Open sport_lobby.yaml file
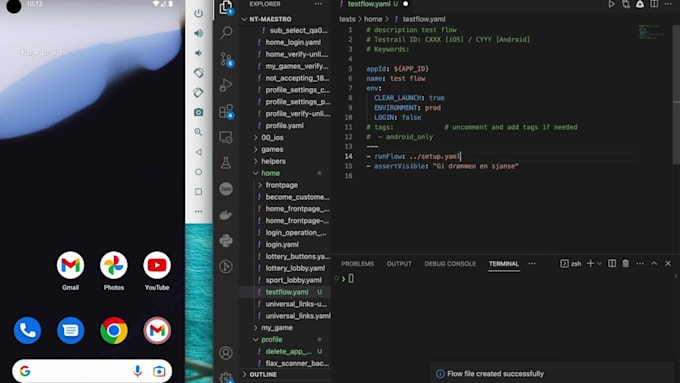Screen dimensions: 680x383 pyautogui.click(x=293, y=280)
